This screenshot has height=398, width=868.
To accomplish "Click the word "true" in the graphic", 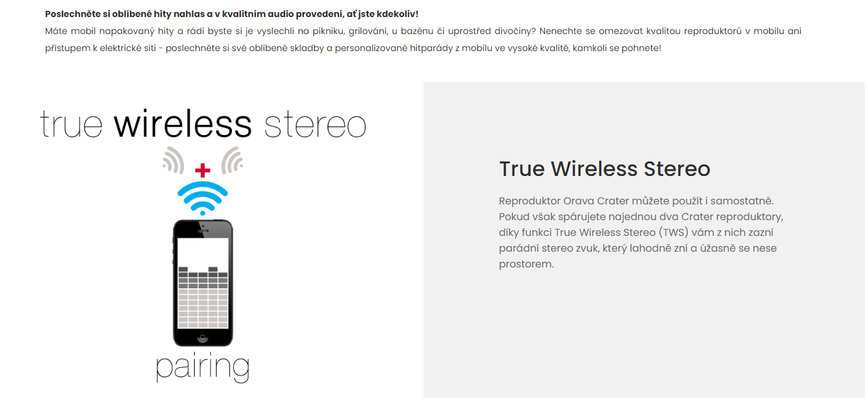I will (71, 125).
